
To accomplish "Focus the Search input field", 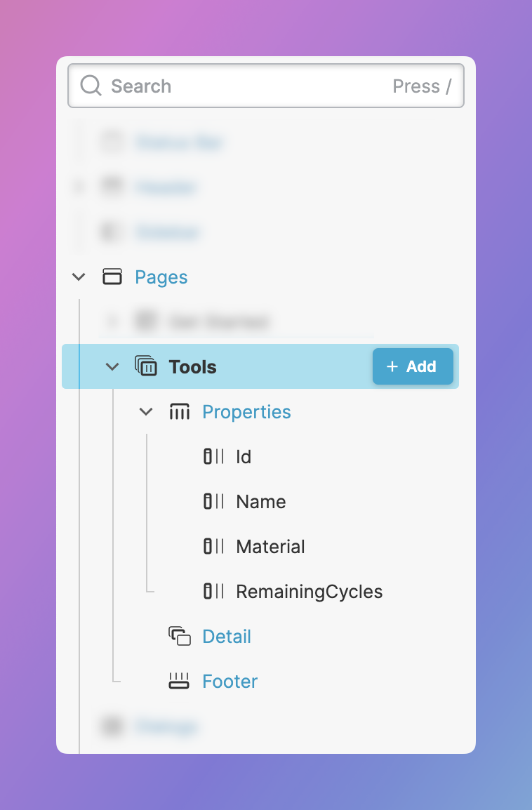I will [x=246, y=86].
